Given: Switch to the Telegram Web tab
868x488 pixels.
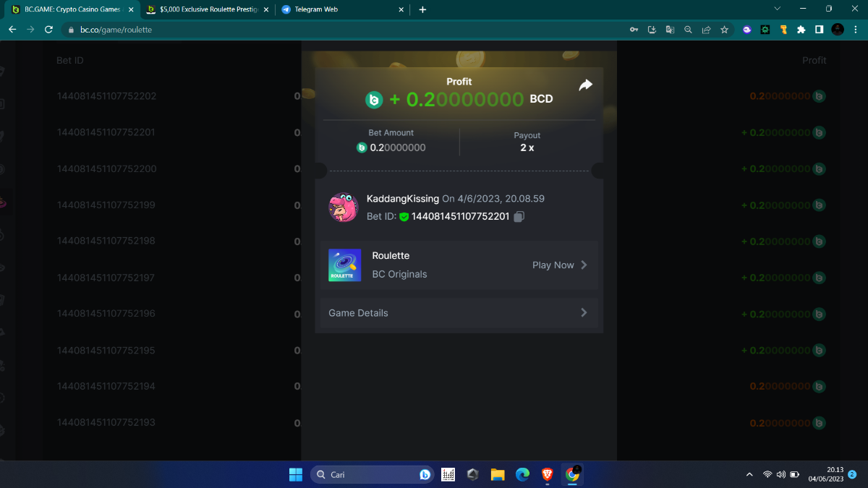Looking at the screenshot, I should click(x=340, y=9).
